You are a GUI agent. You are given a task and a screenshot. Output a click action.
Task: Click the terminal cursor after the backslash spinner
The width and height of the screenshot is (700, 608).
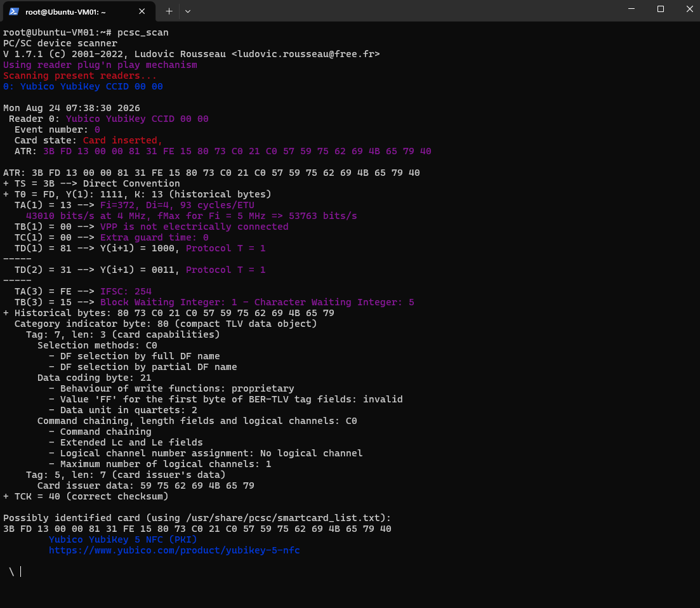coord(20,572)
